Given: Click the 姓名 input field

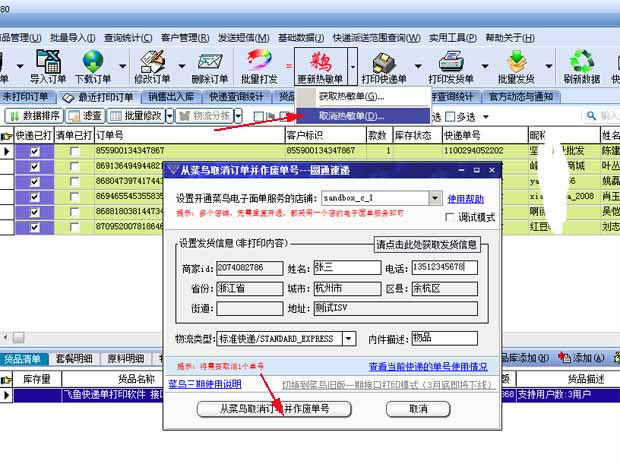Looking at the screenshot, I should tap(347, 268).
